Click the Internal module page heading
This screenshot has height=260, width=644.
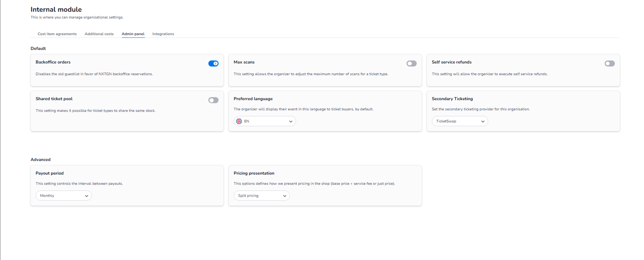coord(56,9)
